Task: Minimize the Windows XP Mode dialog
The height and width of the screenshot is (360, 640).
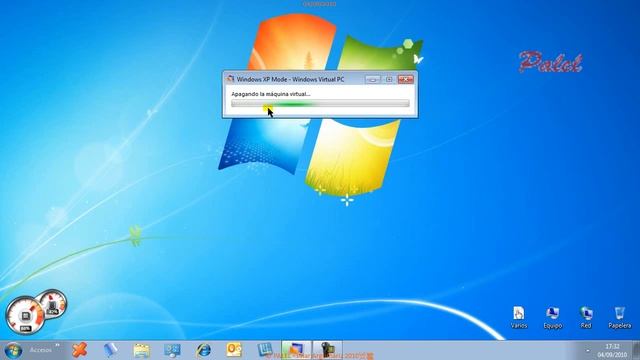Action: click(373, 79)
